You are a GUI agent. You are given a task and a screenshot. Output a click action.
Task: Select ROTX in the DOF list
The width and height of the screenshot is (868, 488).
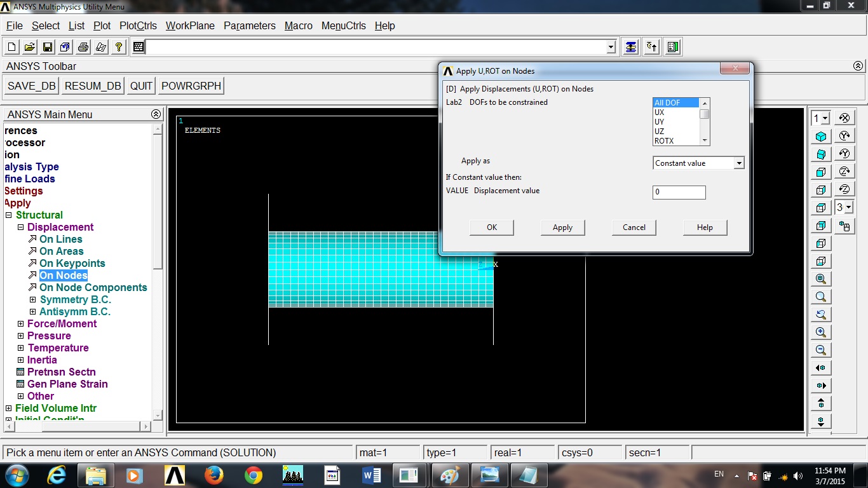coord(676,141)
